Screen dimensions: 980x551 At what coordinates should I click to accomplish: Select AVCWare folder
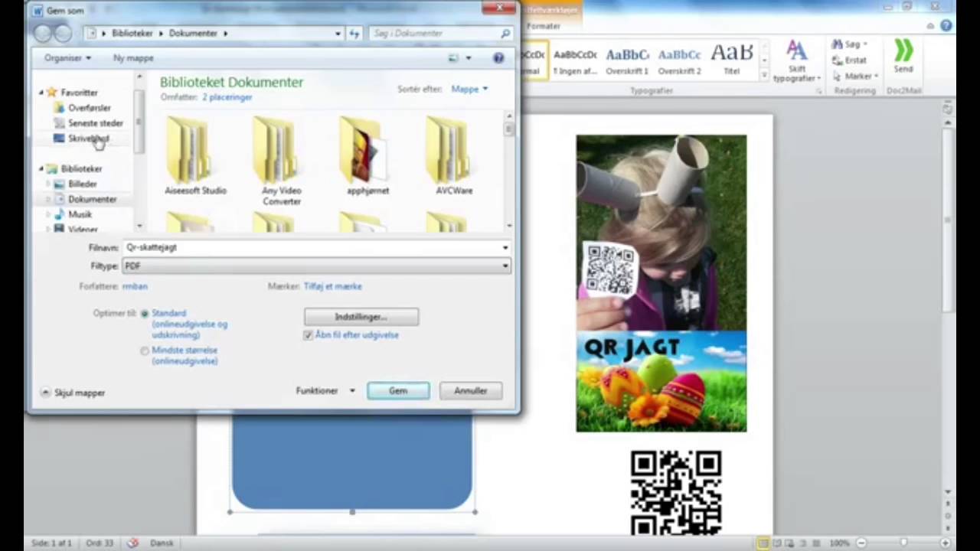click(454, 156)
